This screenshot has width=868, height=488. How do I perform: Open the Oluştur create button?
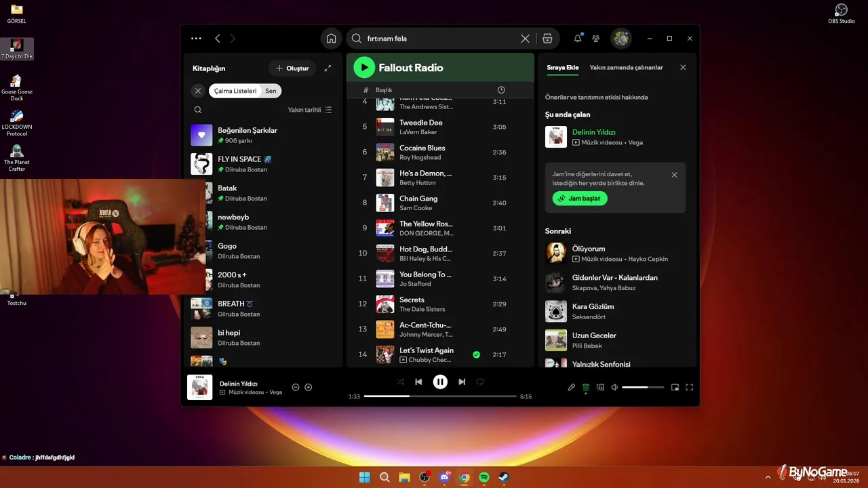click(292, 68)
